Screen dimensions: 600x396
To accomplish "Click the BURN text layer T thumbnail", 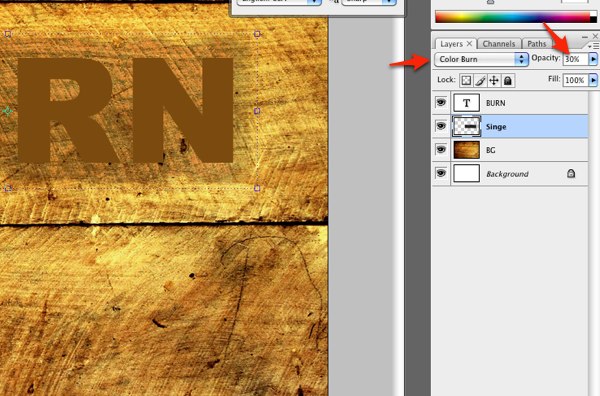I will (x=466, y=103).
